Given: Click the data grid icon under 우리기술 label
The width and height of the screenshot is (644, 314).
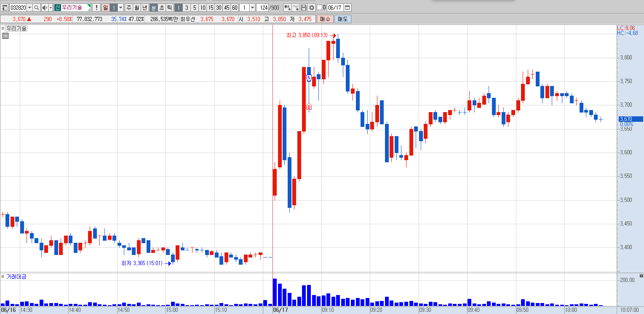Looking at the screenshot, I should click(x=5, y=36).
